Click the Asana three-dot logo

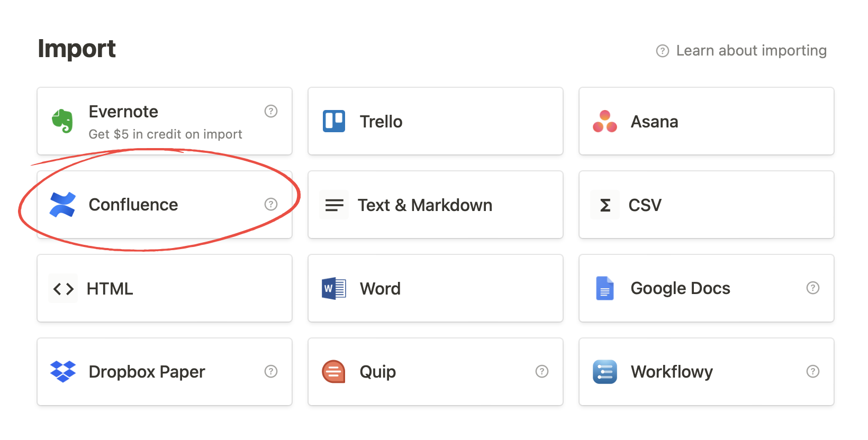pos(605,121)
